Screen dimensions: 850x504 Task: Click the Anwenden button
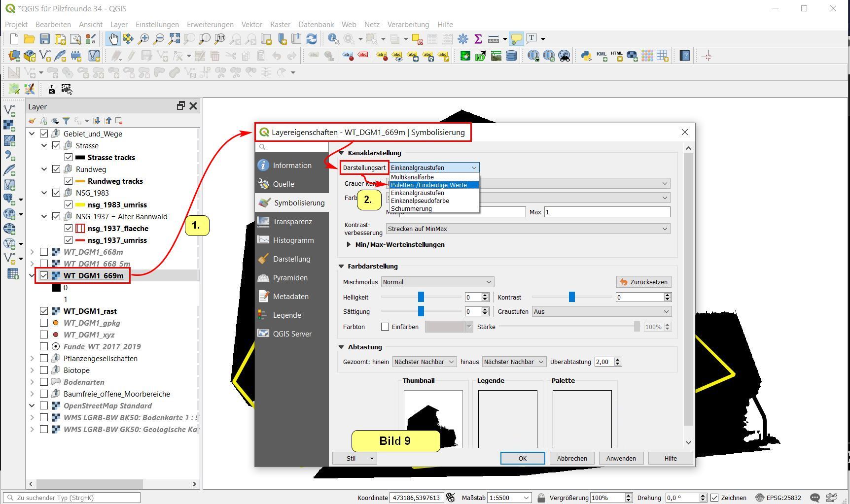click(x=621, y=458)
